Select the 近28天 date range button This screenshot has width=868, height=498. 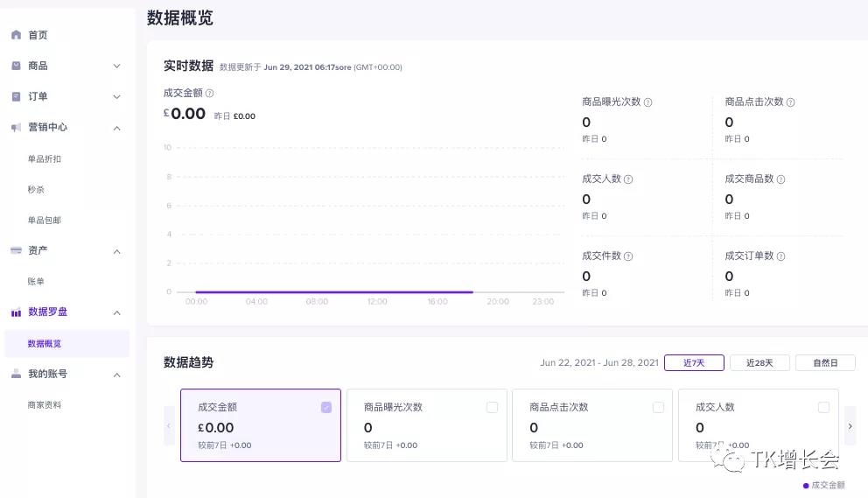(759, 362)
